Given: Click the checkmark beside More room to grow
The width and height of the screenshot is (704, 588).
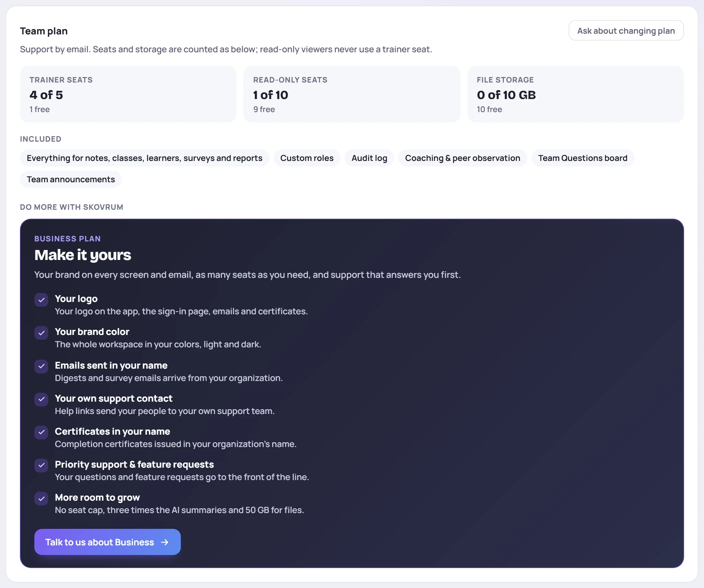Looking at the screenshot, I should tap(41, 498).
